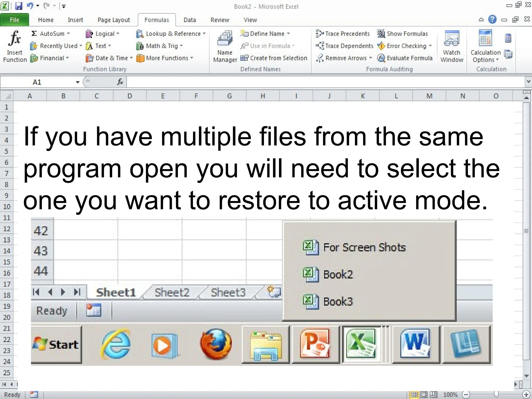Open the File tab
This screenshot has height=399, width=532.
(15, 20)
